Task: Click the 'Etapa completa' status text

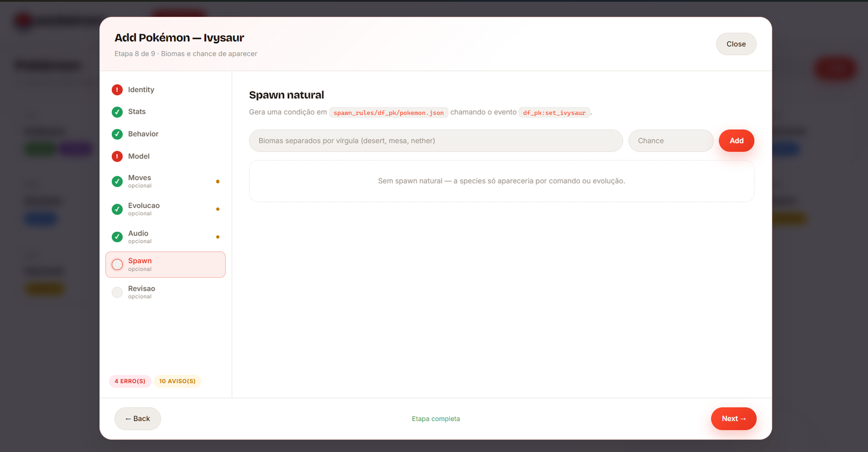Action: click(436, 419)
